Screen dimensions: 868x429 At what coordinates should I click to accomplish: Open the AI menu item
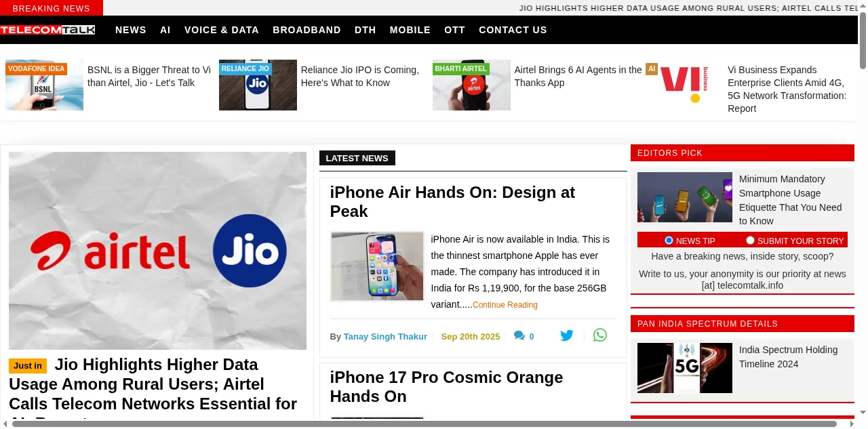click(x=165, y=30)
